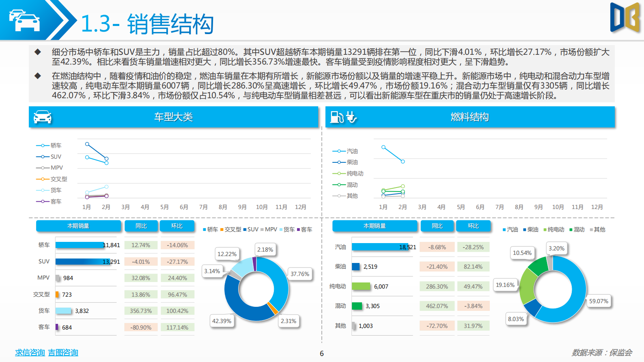Click the 462.07% 混动 year-over-year cell
This screenshot has width=644, height=362.
(437, 306)
